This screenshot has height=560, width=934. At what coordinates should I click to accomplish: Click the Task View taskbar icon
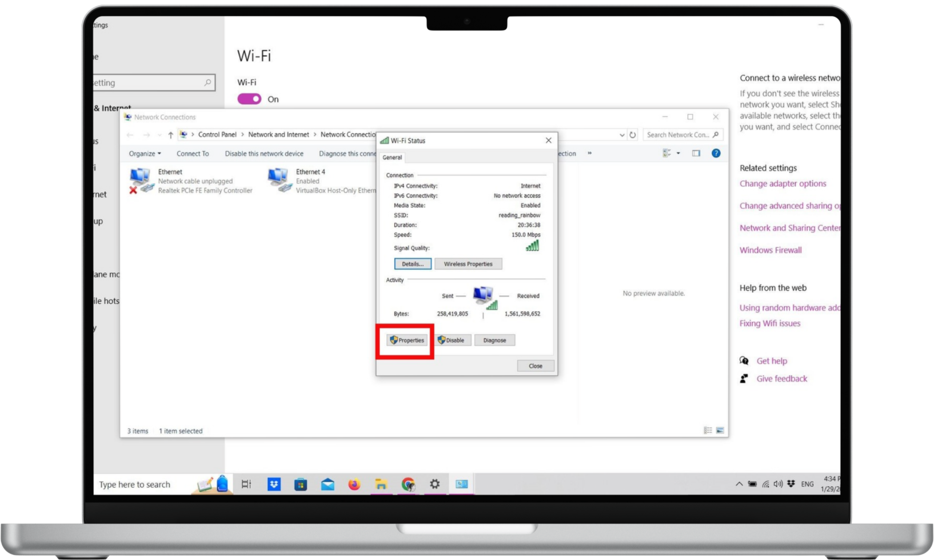pyautogui.click(x=246, y=484)
